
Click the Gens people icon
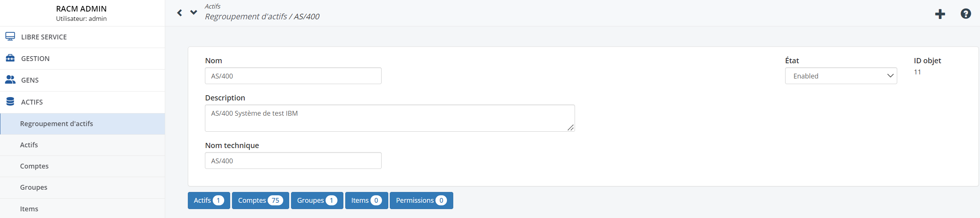pyautogui.click(x=10, y=80)
